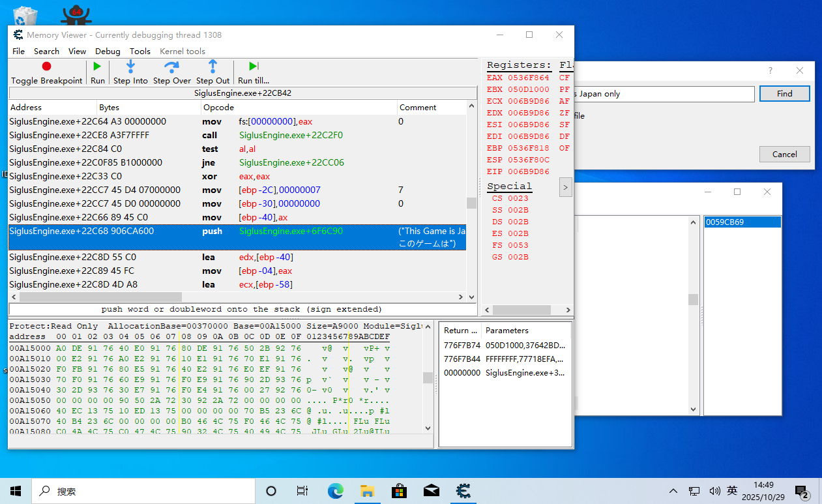This screenshot has height=504, width=822.
Task: Click the Toggle Breakpoint toolbar icon
Action: tap(46, 67)
